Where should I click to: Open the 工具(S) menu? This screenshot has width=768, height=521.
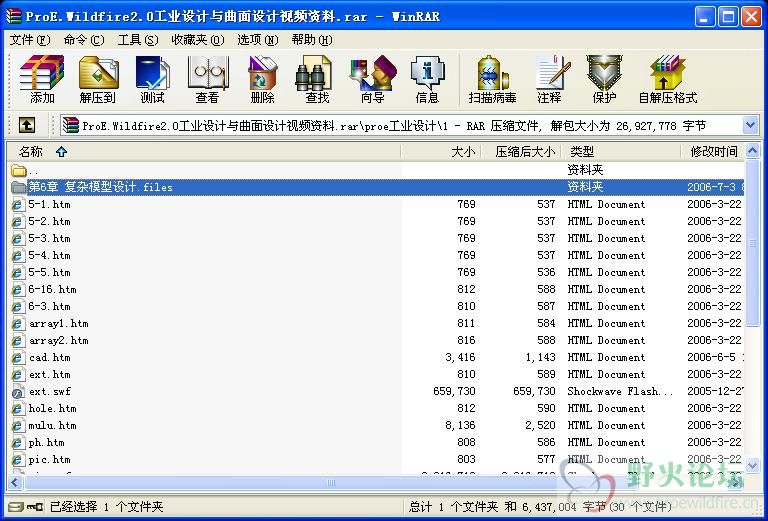coord(138,40)
